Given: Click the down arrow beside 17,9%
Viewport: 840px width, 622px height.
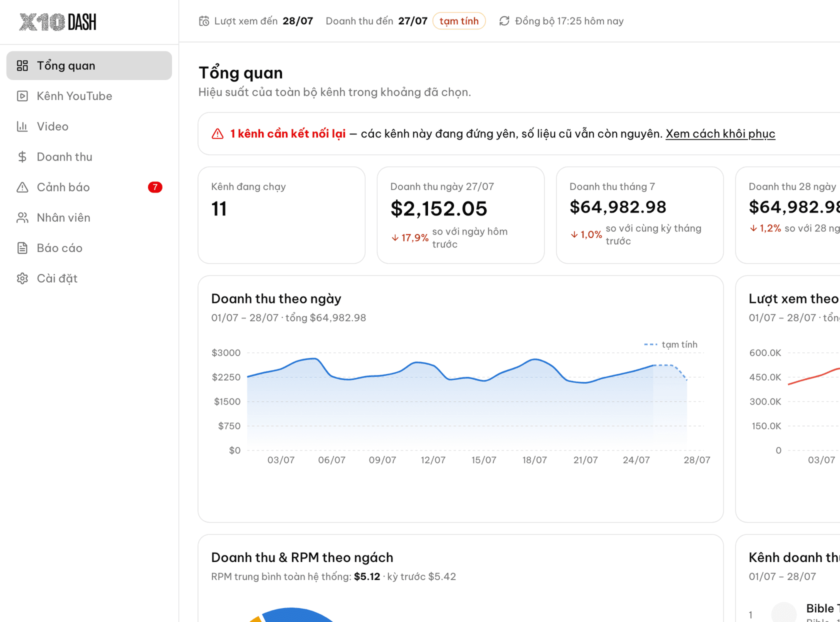Looking at the screenshot, I should 395,238.
